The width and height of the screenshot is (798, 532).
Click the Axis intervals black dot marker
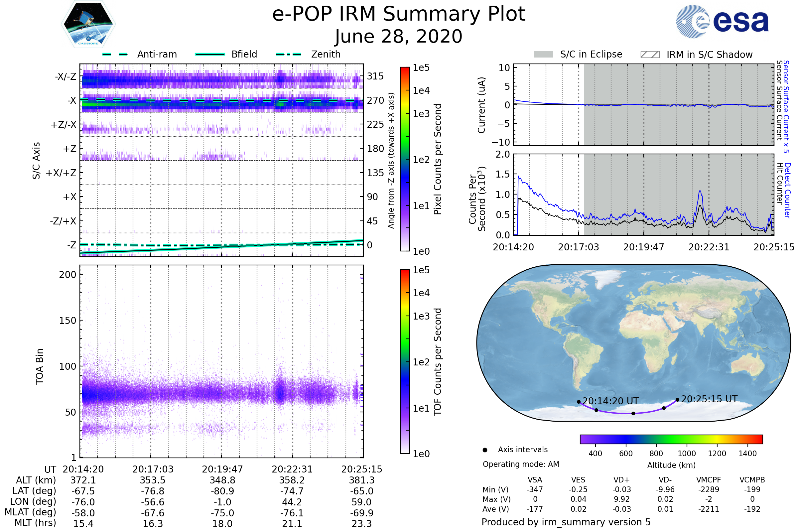tap(485, 450)
